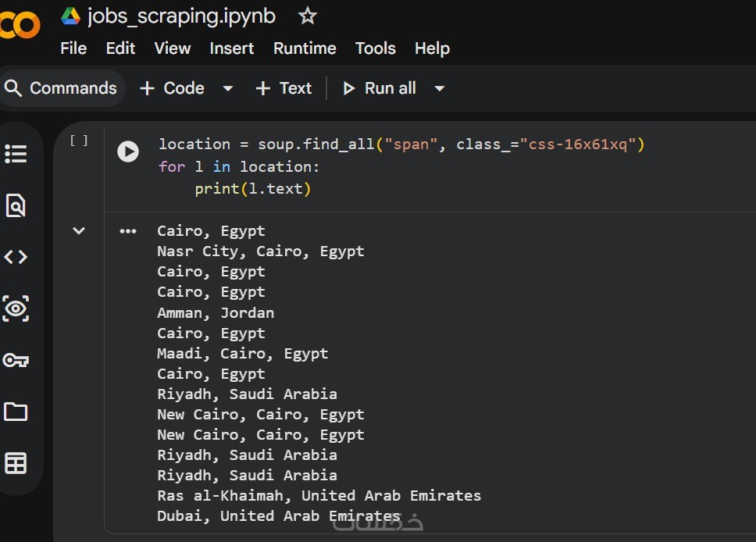Viewport: 756px width, 542px height.
Task: Open the output options ellipsis menu
Action: coord(128,231)
